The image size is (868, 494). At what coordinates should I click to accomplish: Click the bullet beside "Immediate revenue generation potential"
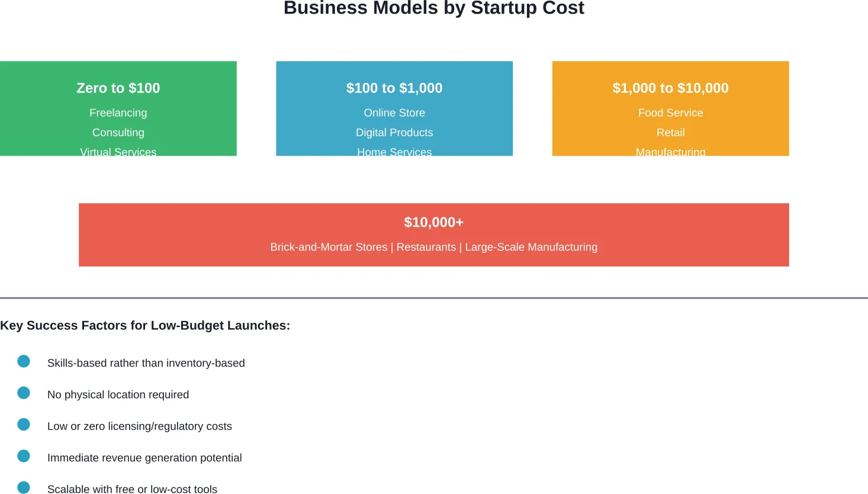tap(24, 456)
